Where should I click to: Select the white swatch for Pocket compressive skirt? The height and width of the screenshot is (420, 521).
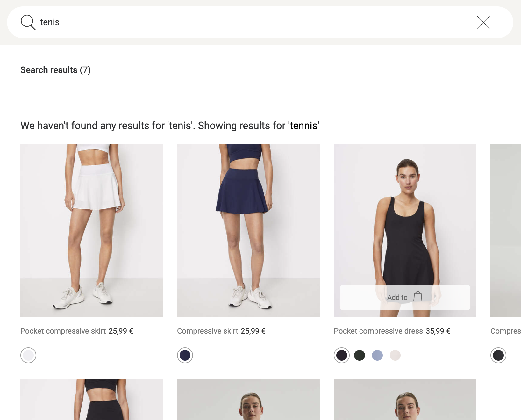point(28,355)
